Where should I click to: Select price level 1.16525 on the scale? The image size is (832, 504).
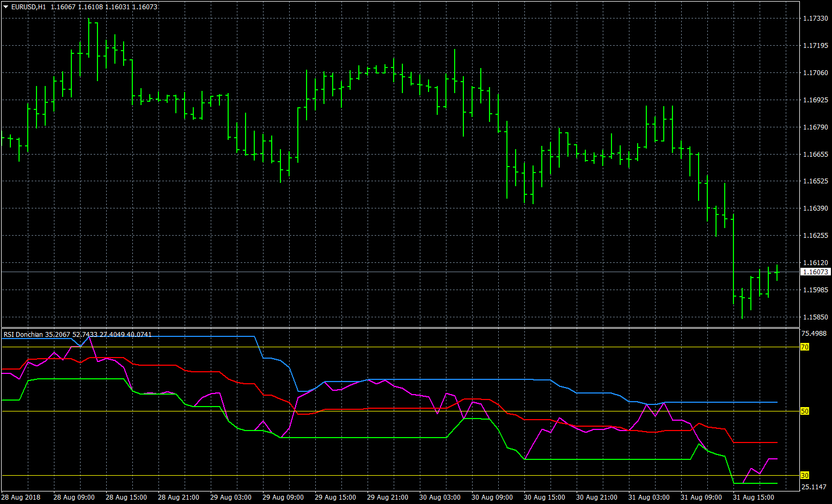(x=815, y=181)
